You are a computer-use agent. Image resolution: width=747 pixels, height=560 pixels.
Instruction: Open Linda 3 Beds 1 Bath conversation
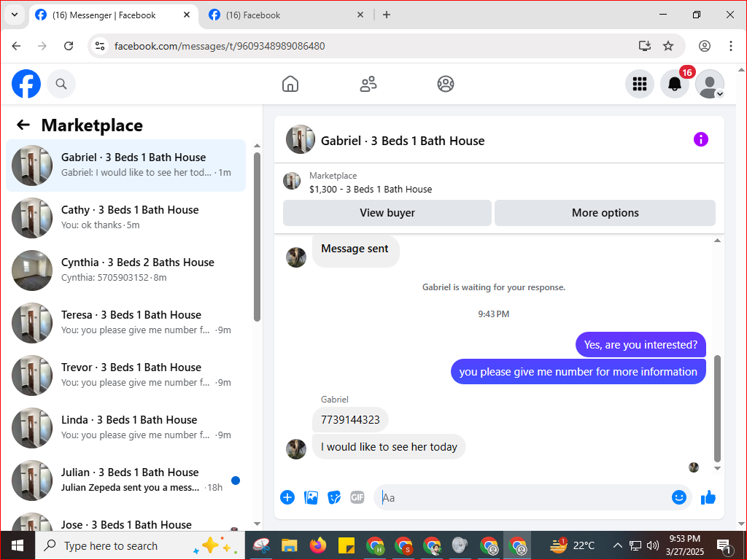[x=125, y=427]
